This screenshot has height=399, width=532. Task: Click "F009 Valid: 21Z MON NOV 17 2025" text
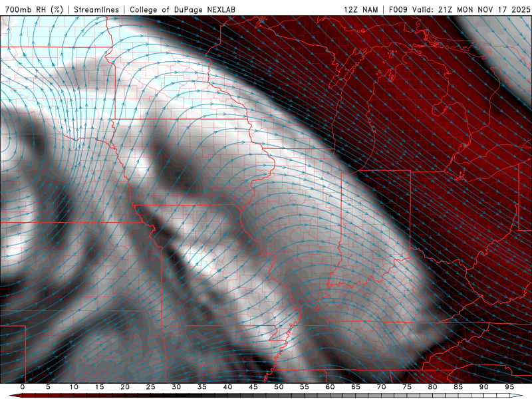(x=460, y=9)
